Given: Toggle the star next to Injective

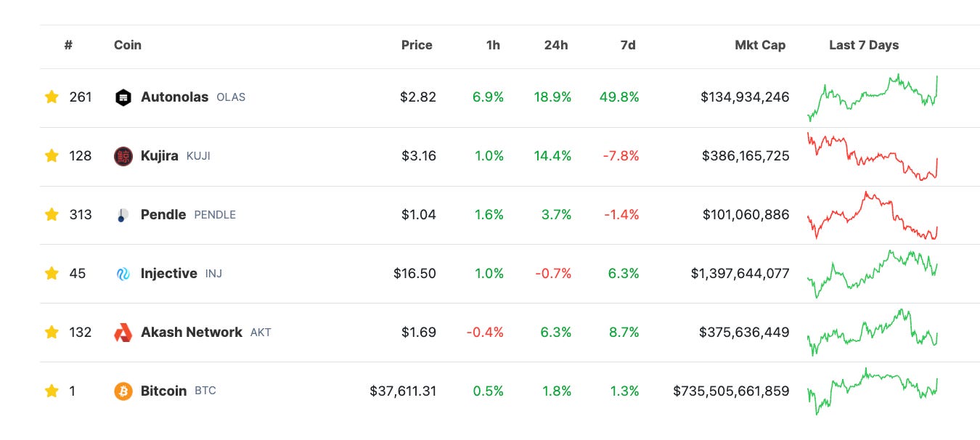Looking at the screenshot, I should 51,273.
